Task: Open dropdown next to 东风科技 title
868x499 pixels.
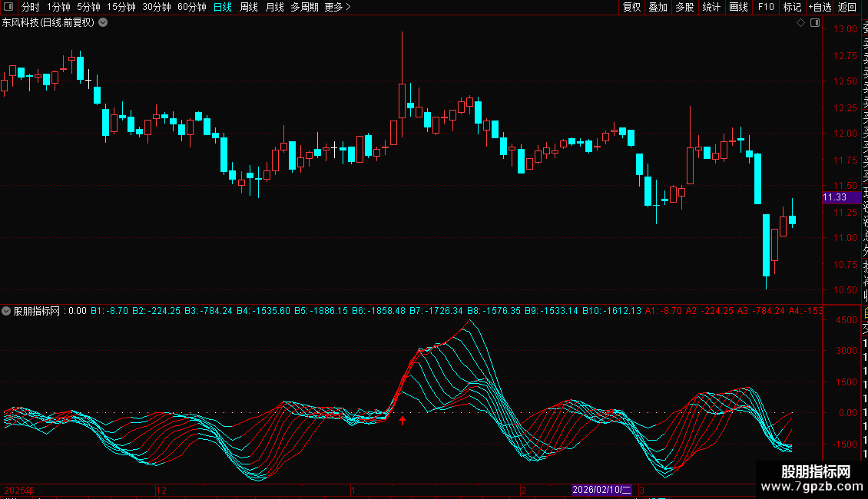Action: click(103, 23)
